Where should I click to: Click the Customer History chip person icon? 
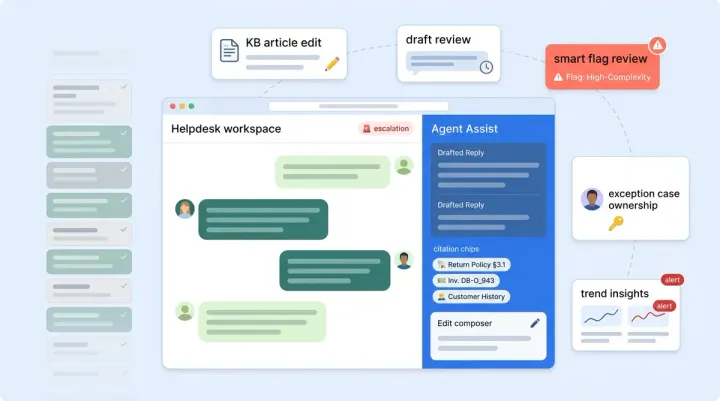[x=441, y=297]
